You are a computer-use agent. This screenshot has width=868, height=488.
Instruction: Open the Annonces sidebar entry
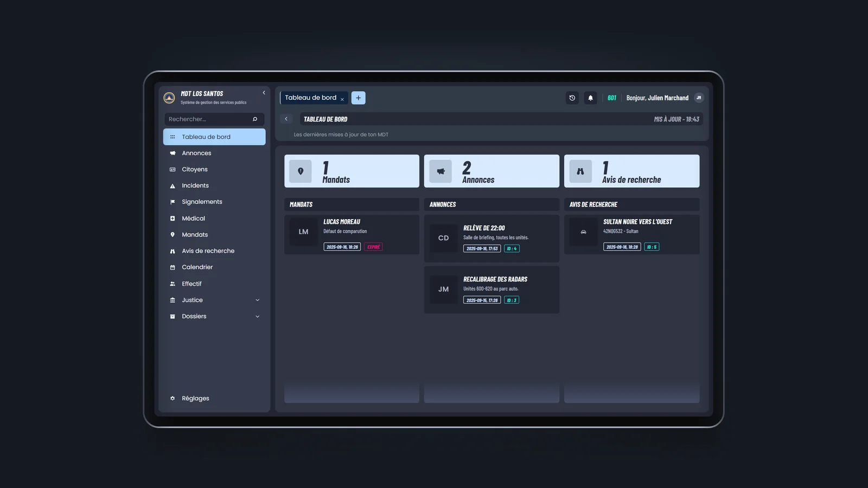pyautogui.click(x=214, y=153)
